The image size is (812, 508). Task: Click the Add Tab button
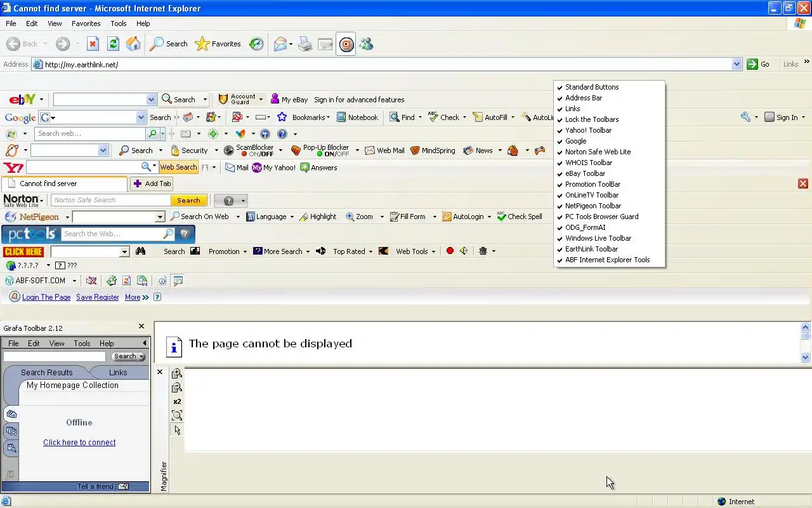point(152,184)
